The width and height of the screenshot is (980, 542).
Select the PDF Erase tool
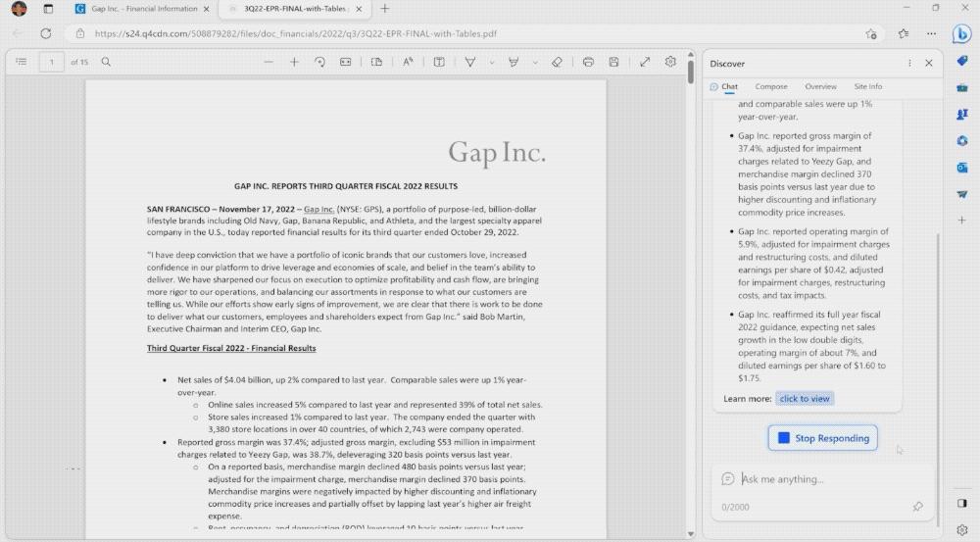557,62
